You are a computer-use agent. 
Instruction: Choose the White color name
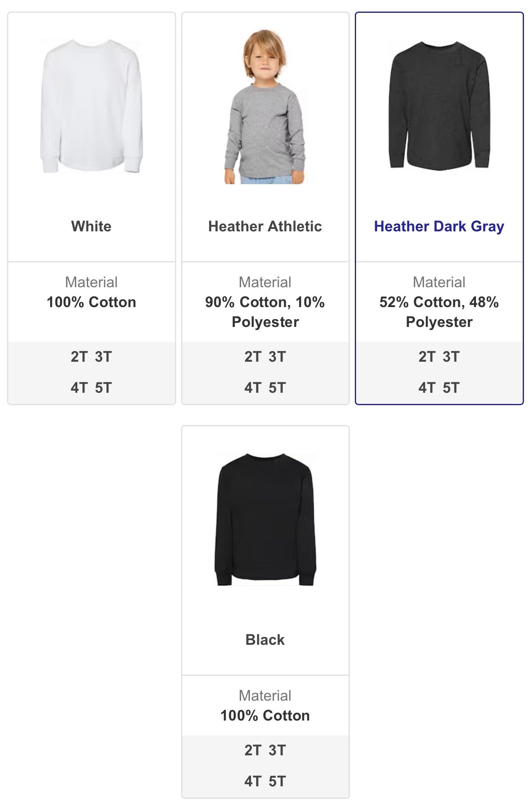point(91,226)
